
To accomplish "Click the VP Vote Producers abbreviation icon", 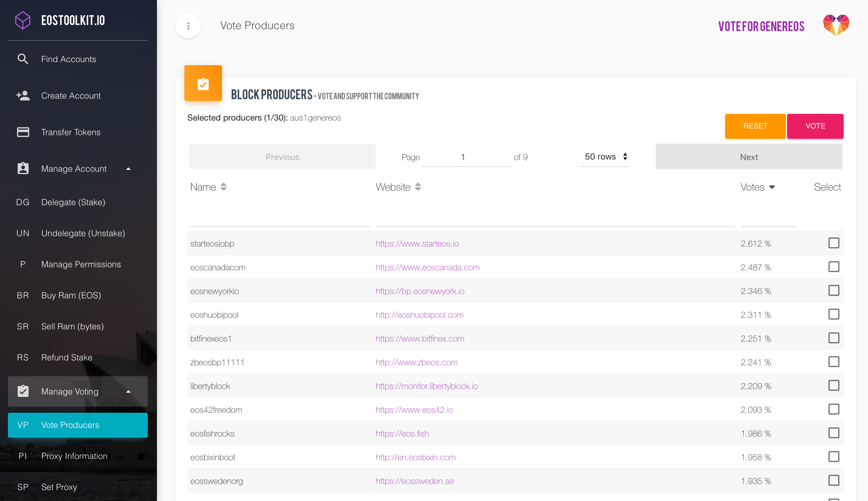I will tap(23, 425).
